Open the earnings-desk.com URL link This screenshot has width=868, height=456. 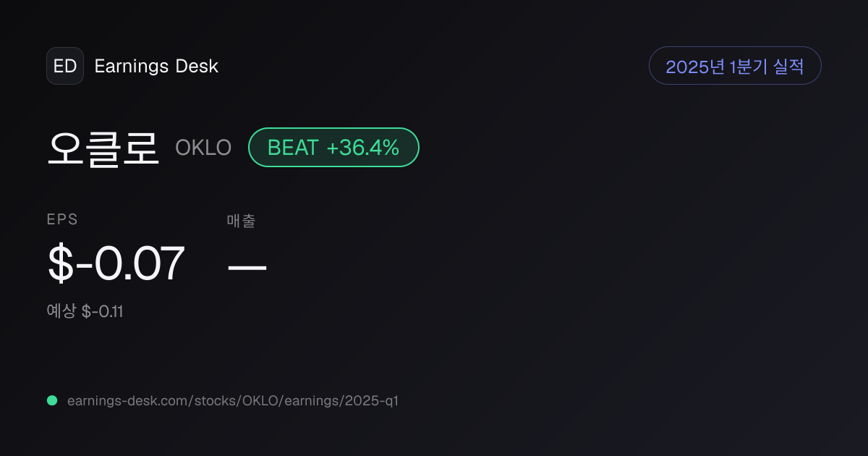[x=233, y=400]
